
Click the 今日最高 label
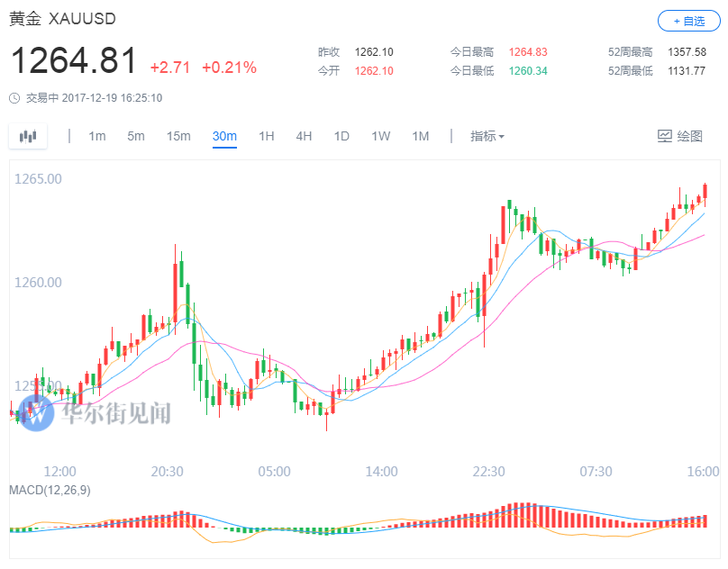pos(472,52)
